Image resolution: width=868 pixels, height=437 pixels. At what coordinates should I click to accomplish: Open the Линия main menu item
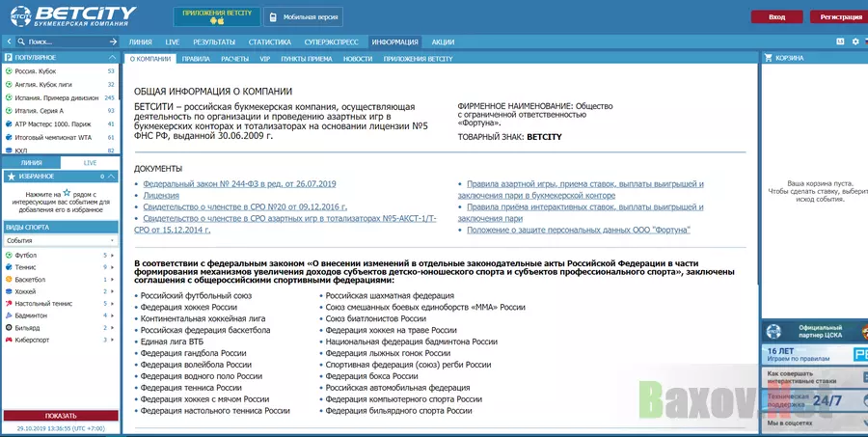point(140,42)
